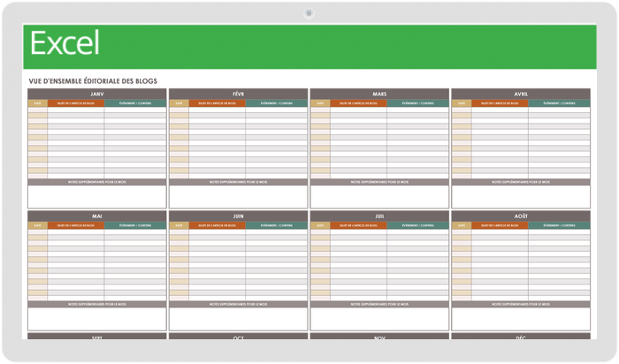Select the AOÛT month header
This screenshot has width=619, height=364.
521,216
